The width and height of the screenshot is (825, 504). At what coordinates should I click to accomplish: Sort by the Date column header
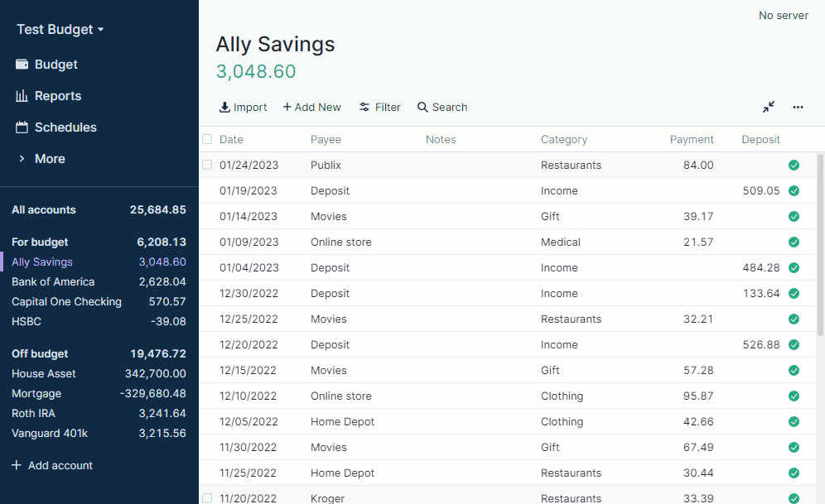pyautogui.click(x=231, y=139)
